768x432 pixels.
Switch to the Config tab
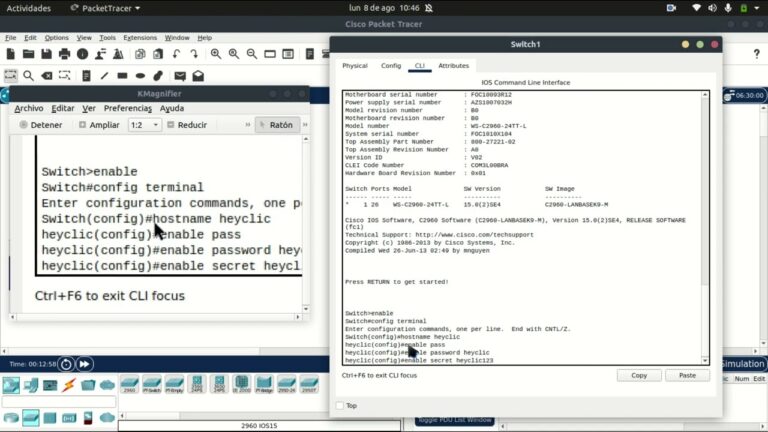[x=390, y=65]
